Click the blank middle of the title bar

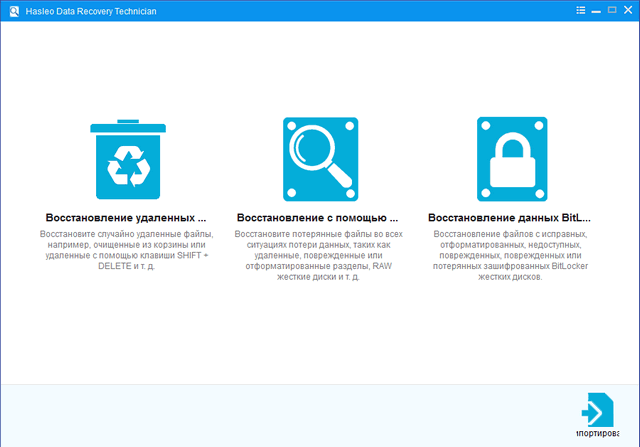[350, 9]
